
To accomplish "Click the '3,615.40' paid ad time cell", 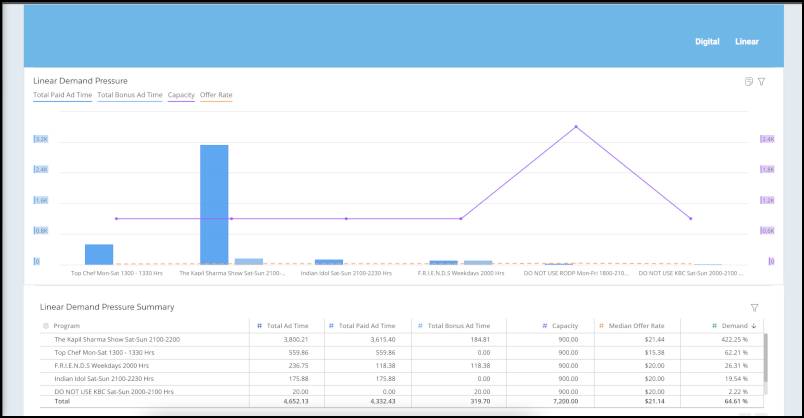I will click(x=383, y=340).
